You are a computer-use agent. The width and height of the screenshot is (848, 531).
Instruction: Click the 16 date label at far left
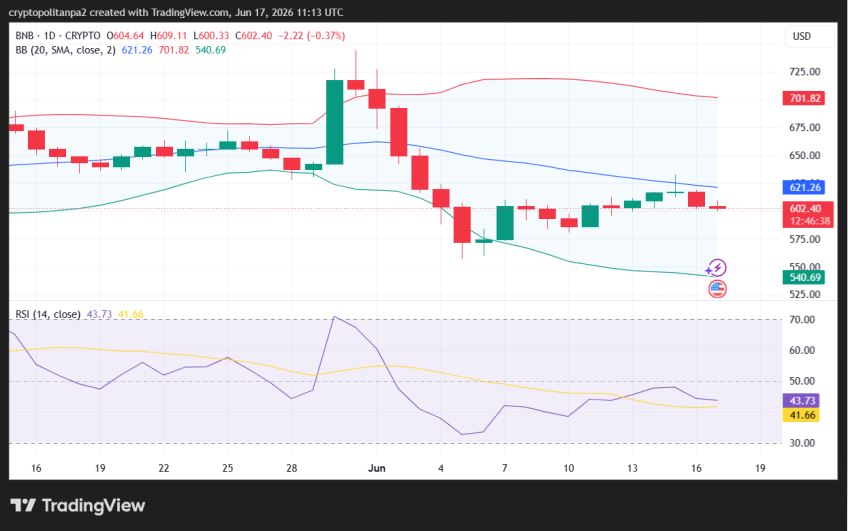pyautogui.click(x=36, y=468)
